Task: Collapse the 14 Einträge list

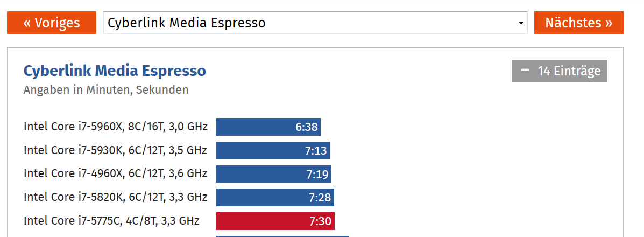Action: (560, 71)
